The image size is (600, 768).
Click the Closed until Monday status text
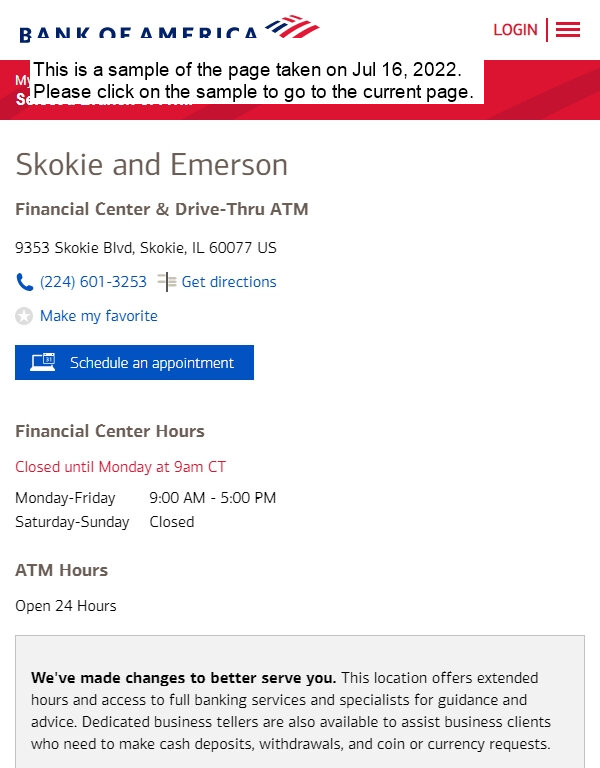tap(120, 467)
